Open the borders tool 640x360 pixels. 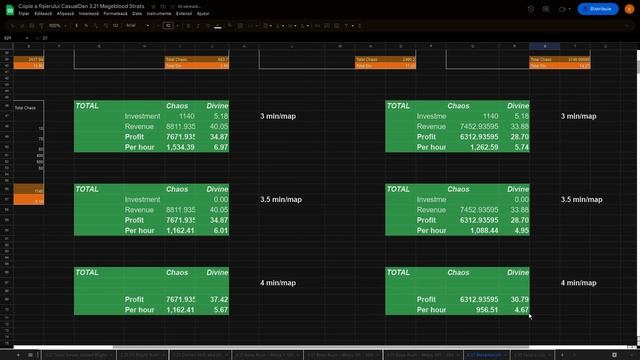click(240, 26)
